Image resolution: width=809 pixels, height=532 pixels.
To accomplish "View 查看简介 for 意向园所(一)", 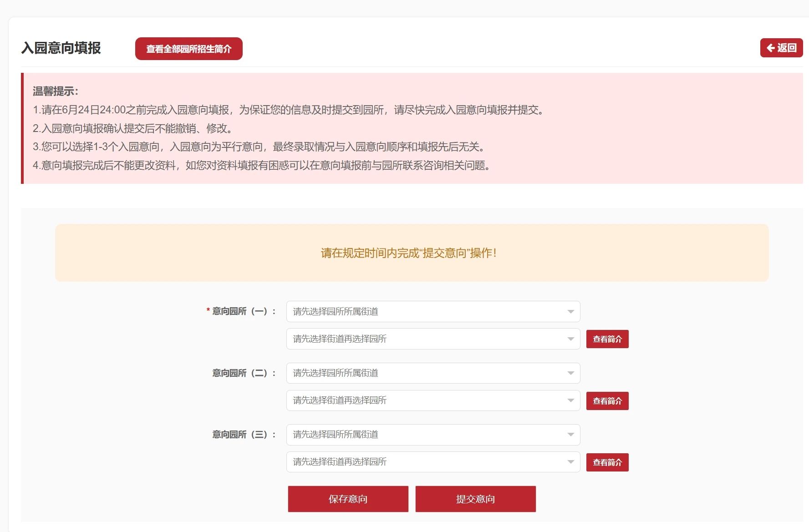I will tap(607, 339).
